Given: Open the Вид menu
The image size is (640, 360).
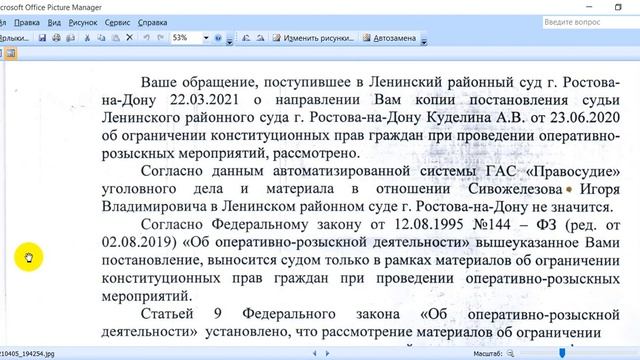Looking at the screenshot, I should pos(54,23).
